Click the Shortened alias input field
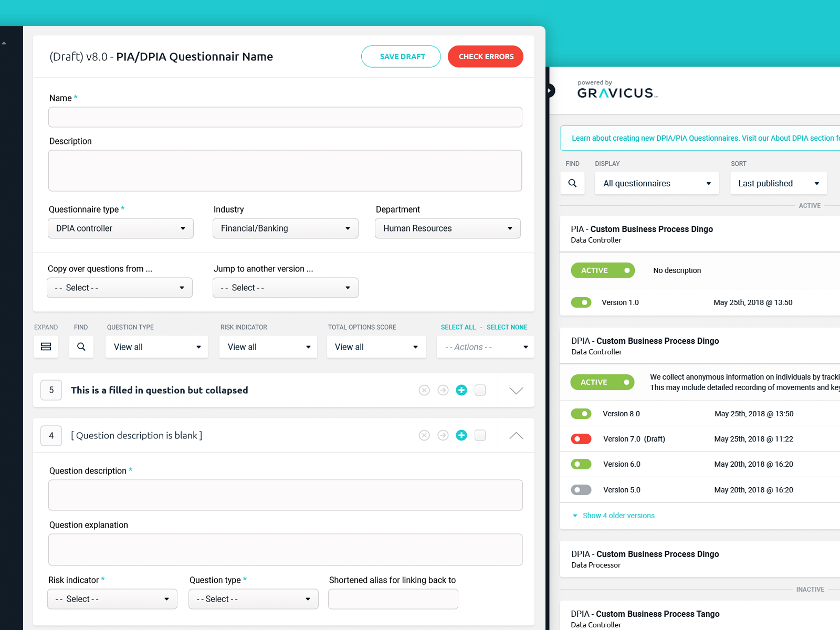 [x=393, y=599]
